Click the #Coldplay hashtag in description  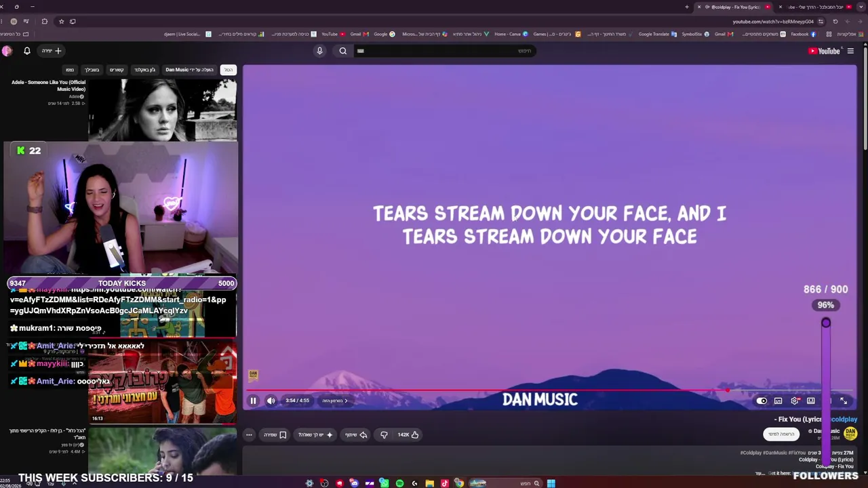click(751, 453)
